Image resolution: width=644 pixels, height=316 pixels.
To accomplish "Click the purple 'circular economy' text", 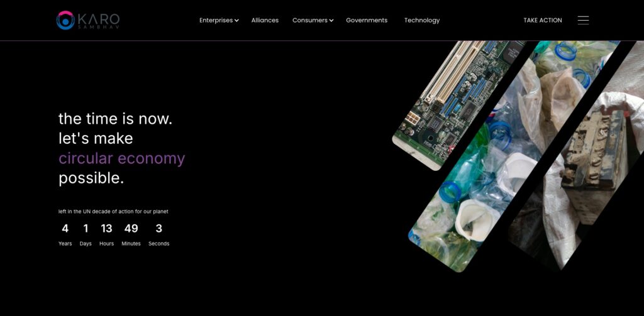I will point(121,158).
